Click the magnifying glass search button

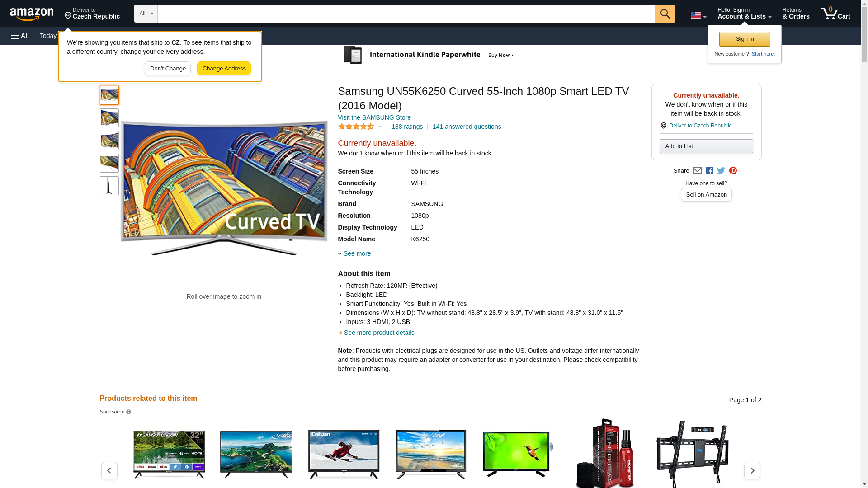coord(665,14)
